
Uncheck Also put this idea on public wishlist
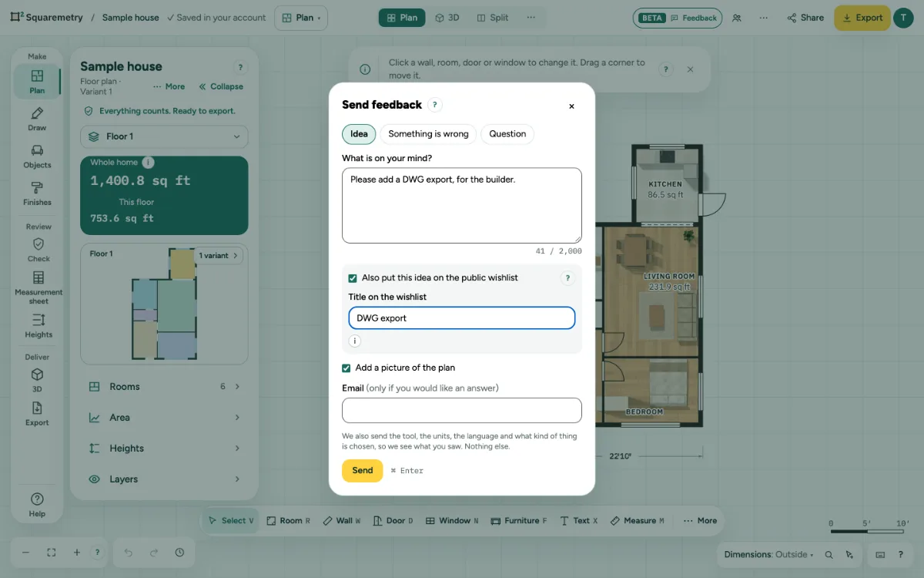pos(353,278)
